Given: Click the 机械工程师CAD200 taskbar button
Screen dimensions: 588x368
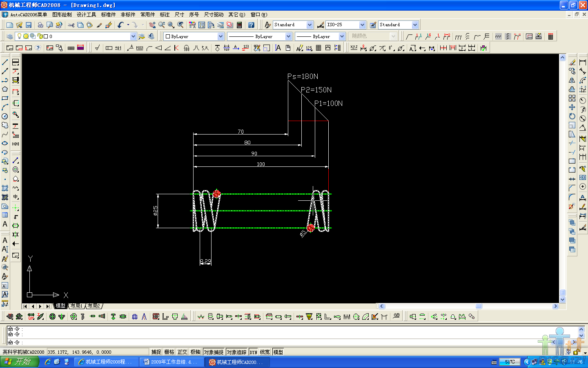Looking at the screenshot, I should tap(237, 362).
